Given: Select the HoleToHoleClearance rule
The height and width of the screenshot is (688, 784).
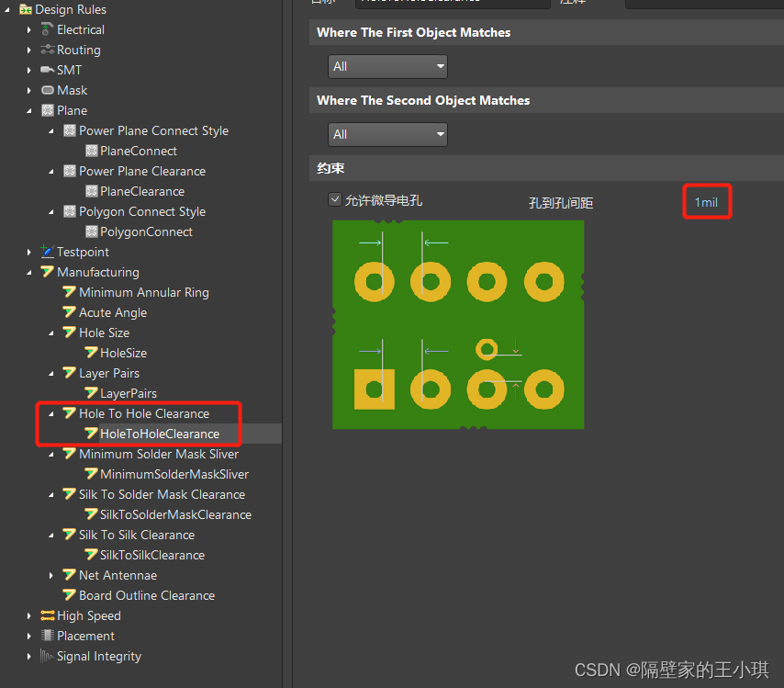Looking at the screenshot, I should pos(159,434).
